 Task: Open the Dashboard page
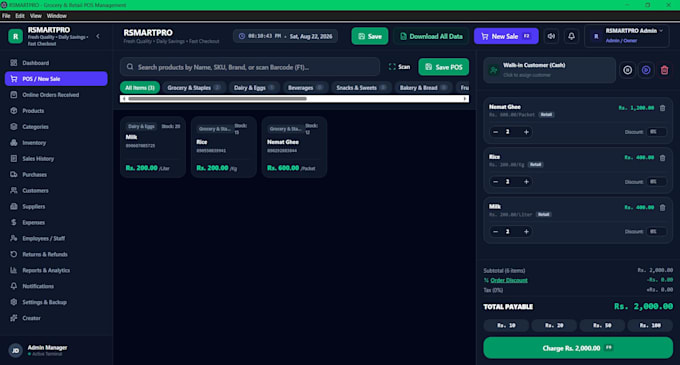pyautogui.click(x=56, y=63)
